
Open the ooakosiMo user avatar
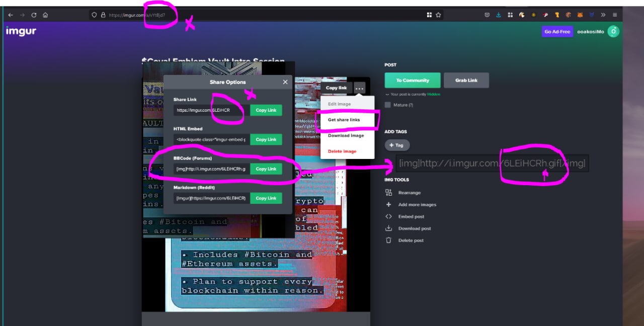tap(613, 31)
